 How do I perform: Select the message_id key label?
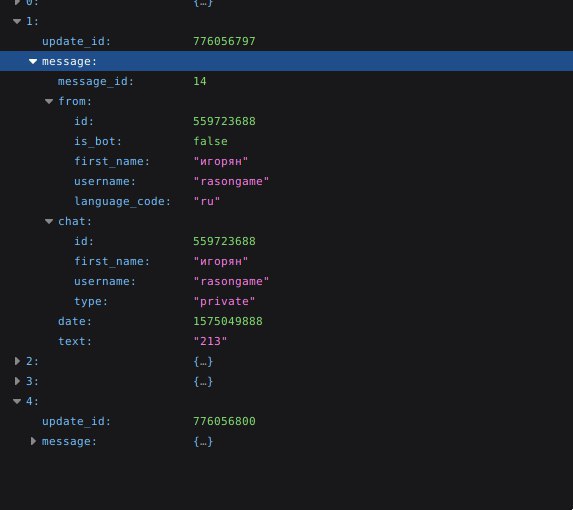pos(96,81)
